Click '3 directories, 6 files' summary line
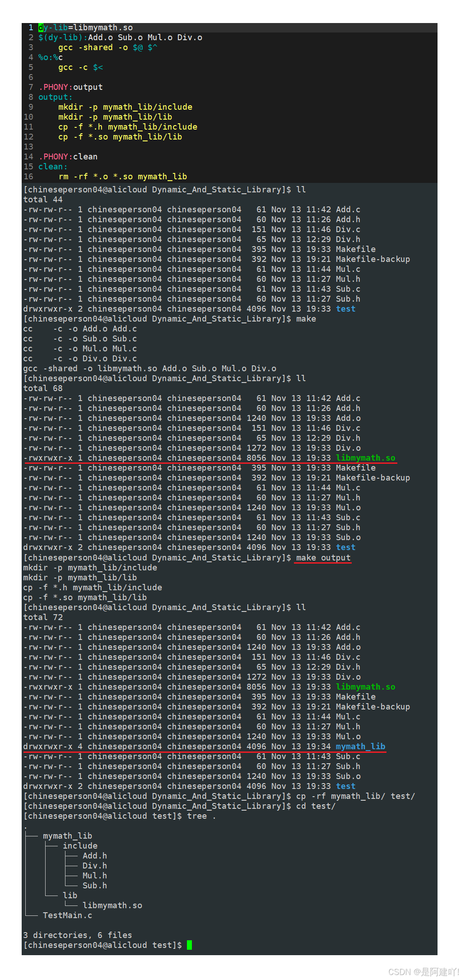461x980 pixels. click(x=78, y=935)
